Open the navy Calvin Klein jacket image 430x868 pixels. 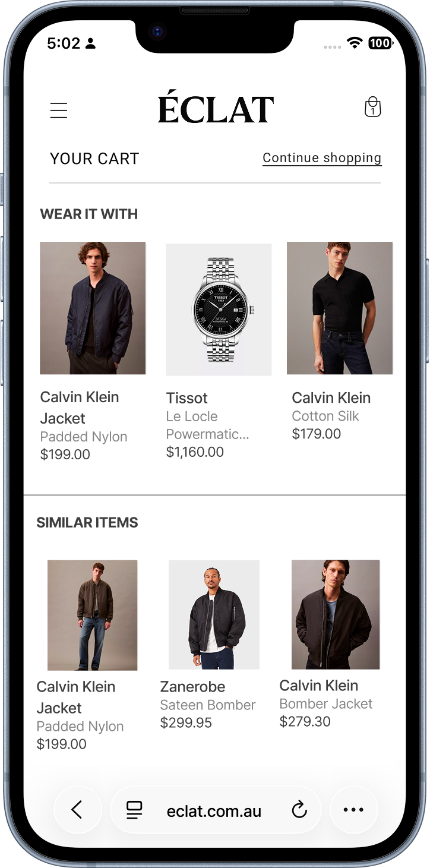point(93,308)
